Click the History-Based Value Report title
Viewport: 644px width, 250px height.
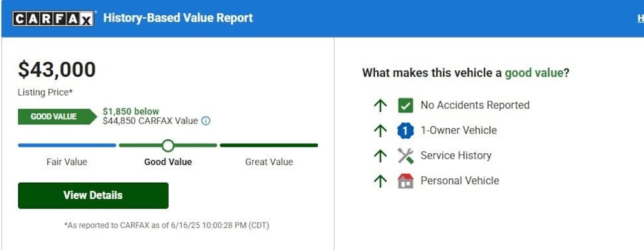click(x=178, y=18)
